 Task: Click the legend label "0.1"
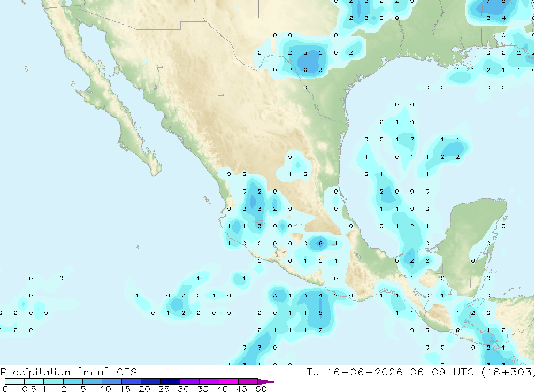coord(9,389)
